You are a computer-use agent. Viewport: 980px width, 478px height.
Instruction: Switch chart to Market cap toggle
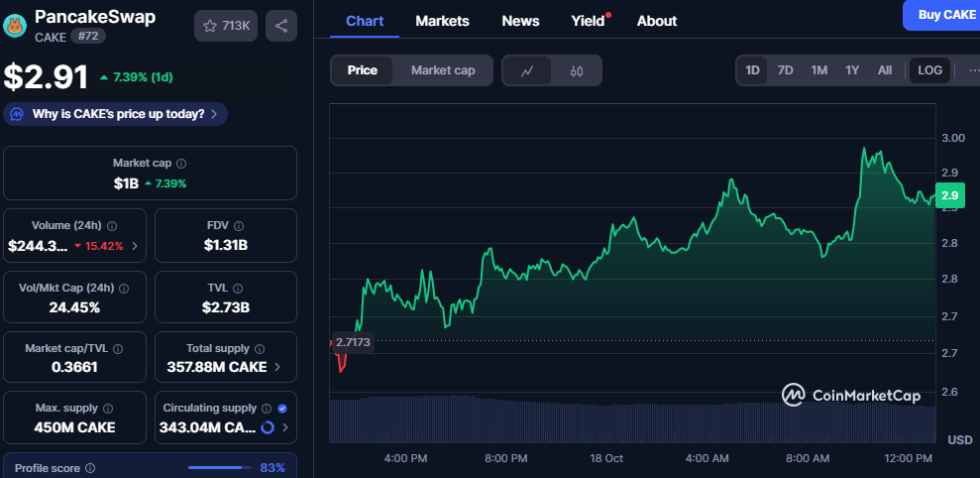click(x=443, y=70)
